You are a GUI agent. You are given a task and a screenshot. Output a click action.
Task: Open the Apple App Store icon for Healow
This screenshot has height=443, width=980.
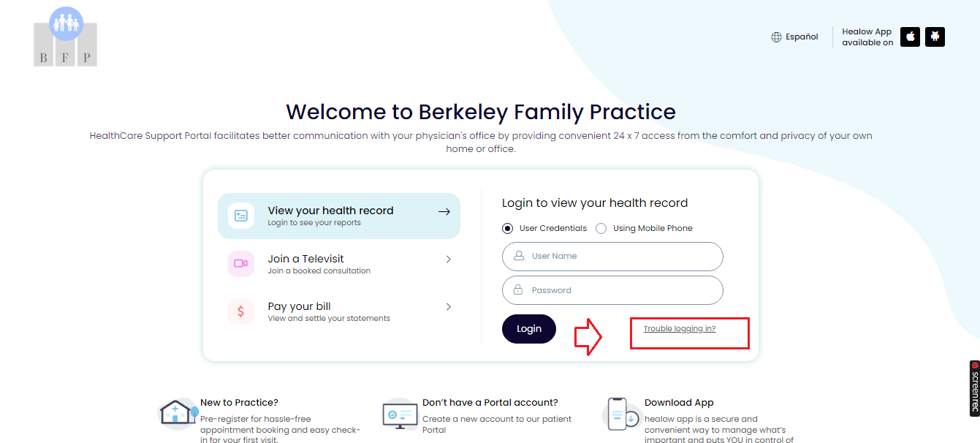pyautogui.click(x=910, y=37)
